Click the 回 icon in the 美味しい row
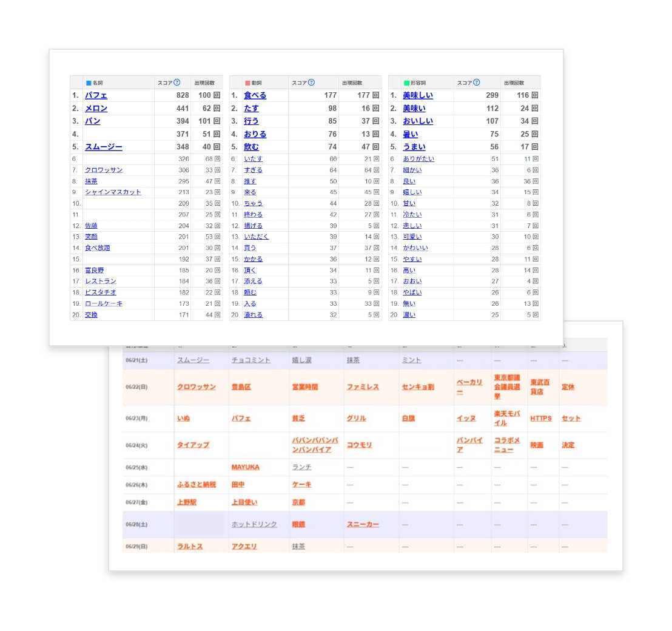Image resolution: width=672 pixels, height=631 pixels. coord(535,96)
